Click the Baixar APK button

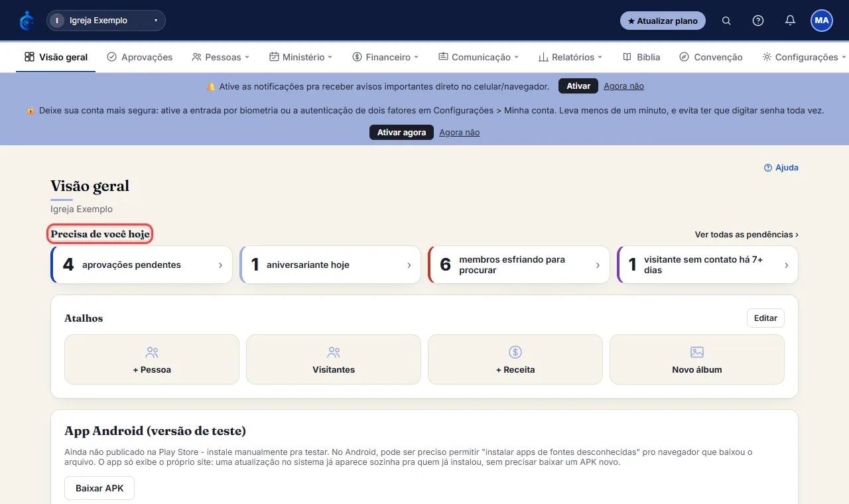pos(99,488)
